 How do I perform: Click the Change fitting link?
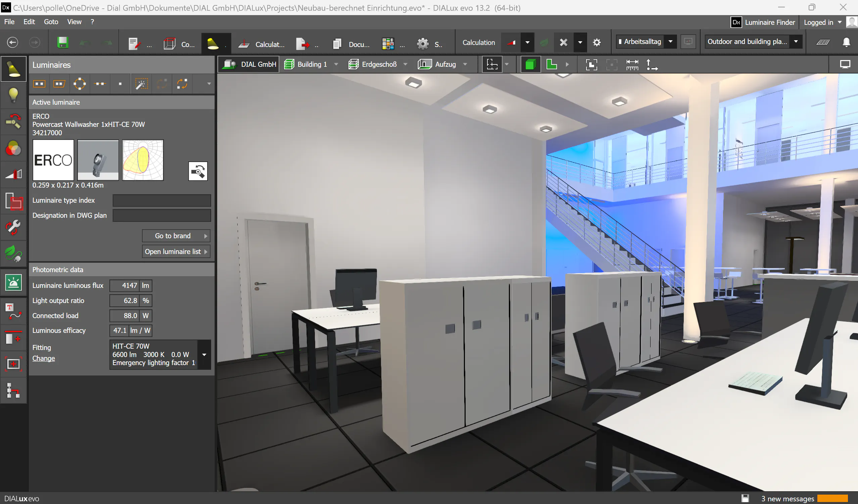pyautogui.click(x=44, y=358)
